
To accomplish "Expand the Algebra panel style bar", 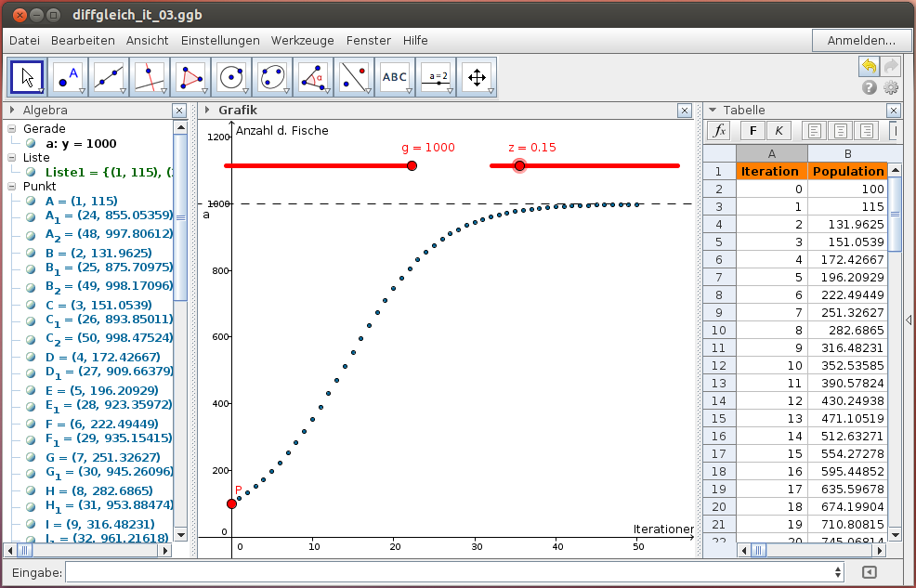I will (12, 110).
